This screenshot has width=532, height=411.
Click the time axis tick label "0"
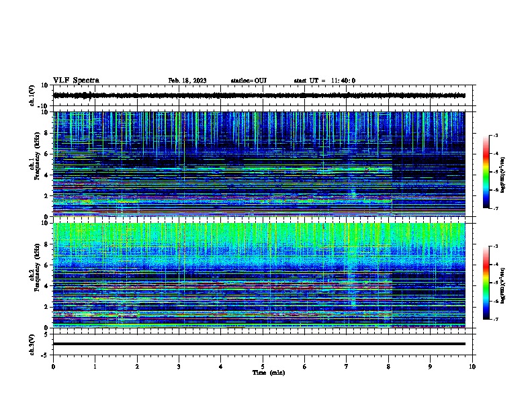[x=53, y=367]
